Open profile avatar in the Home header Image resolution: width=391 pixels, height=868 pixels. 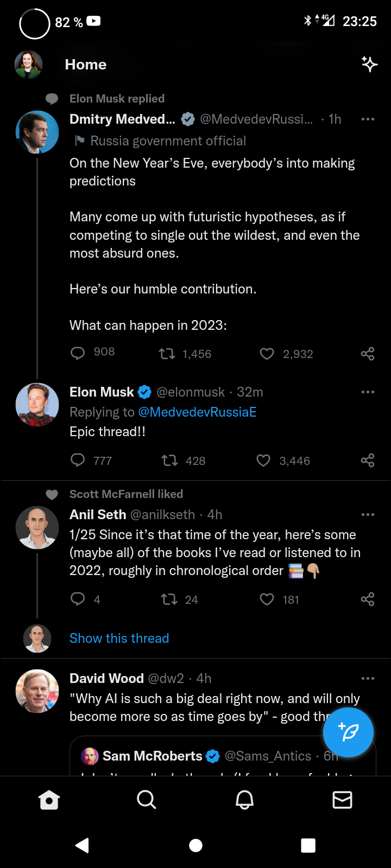pyautogui.click(x=28, y=65)
